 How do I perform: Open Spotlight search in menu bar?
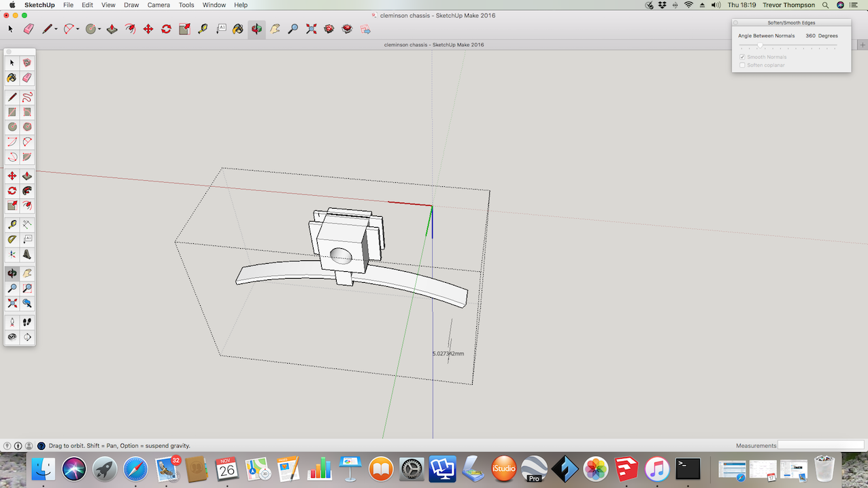[825, 5]
